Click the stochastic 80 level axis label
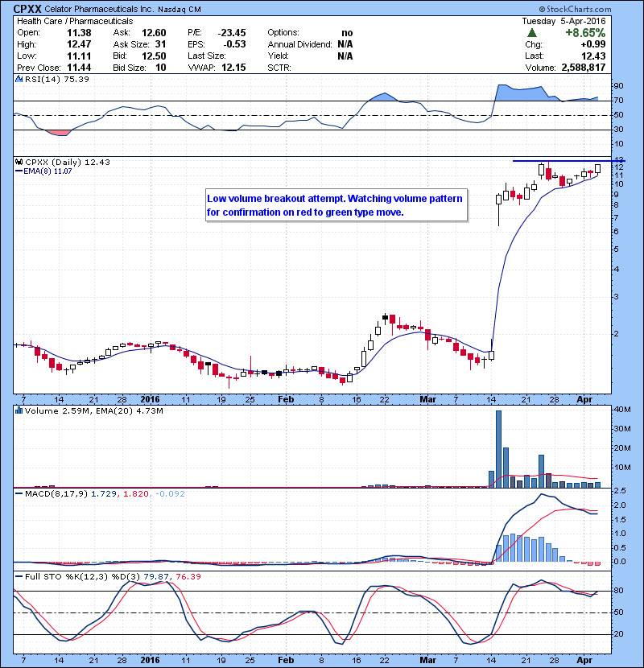Viewport: 644px width, 668px height. 618,591
